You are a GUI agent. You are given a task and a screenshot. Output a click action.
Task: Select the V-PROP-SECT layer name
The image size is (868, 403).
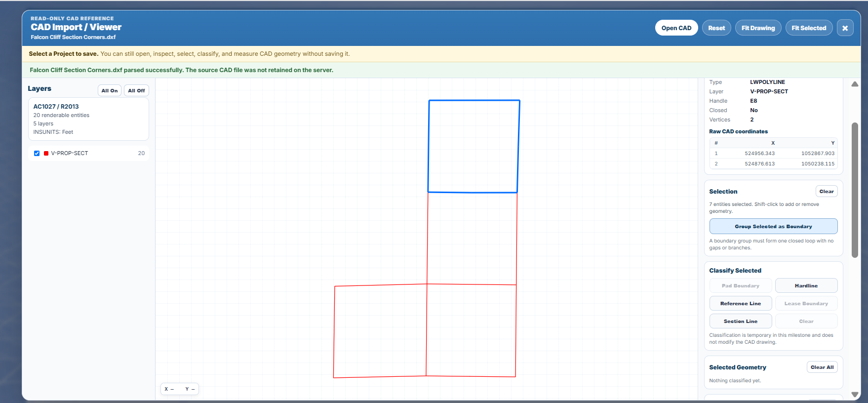pyautogui.click(x=70, y=153)
